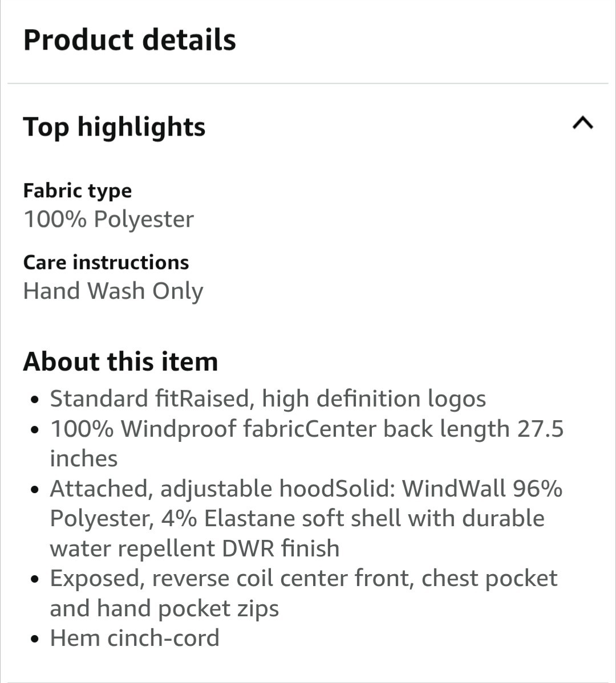Click the Standard fit bullet line

click(x=268, y=399)
